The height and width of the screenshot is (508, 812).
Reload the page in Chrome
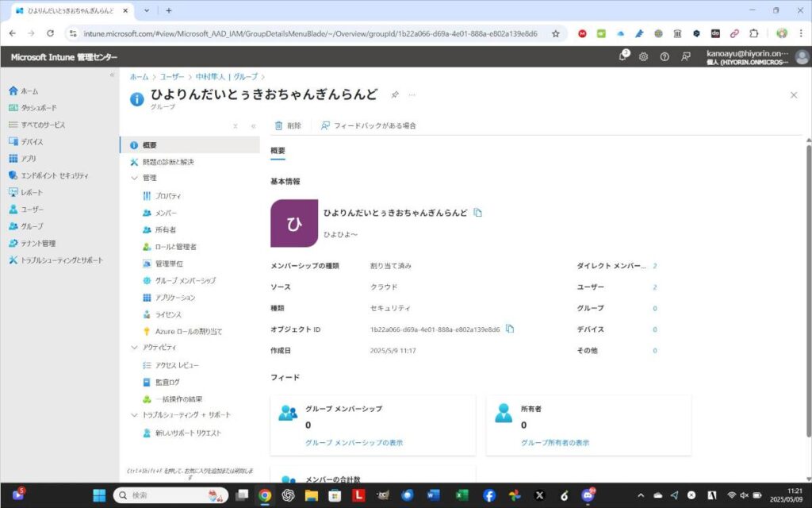pos(50,33)
